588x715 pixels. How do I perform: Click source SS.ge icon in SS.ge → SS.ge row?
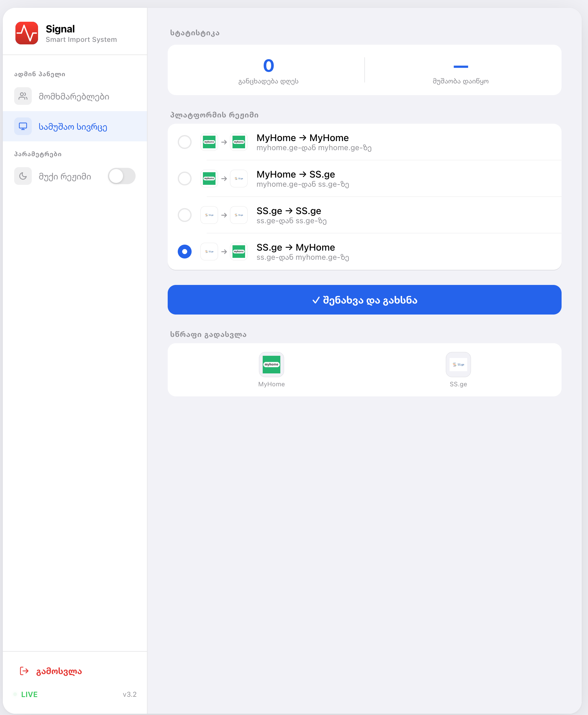tap(209, 215)
